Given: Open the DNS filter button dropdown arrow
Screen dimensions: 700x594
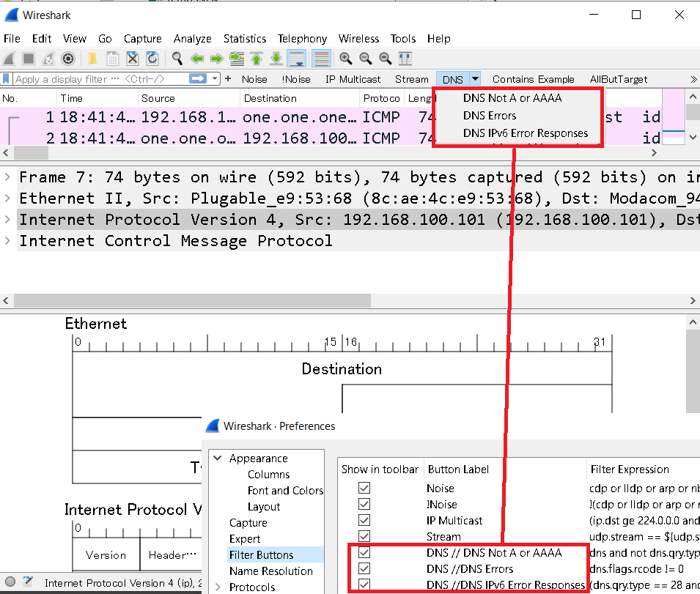Looking at the screenshot, I should (x=475, y=79).
